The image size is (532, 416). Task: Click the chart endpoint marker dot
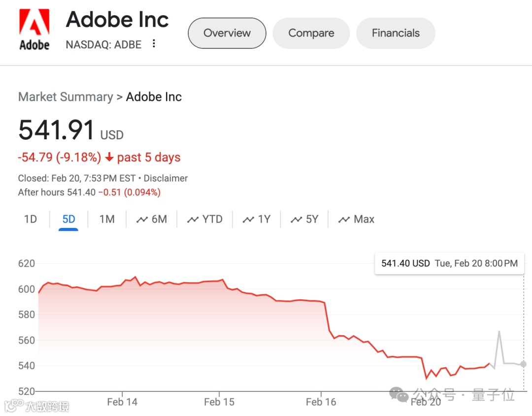[x=523, y=364]
